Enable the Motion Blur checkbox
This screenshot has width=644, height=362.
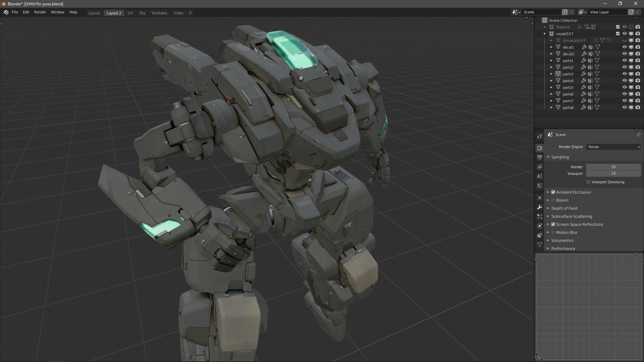click(x=553, y=233)
